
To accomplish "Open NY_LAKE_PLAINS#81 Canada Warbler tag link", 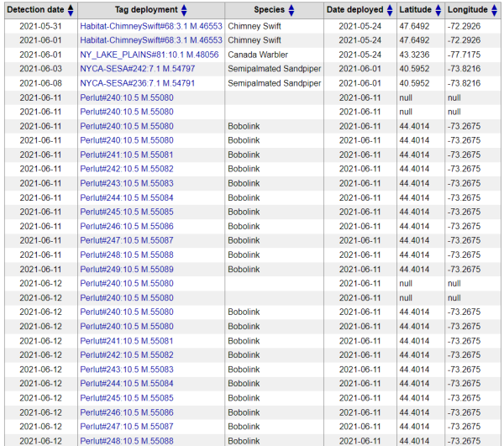I will point(150,55).
